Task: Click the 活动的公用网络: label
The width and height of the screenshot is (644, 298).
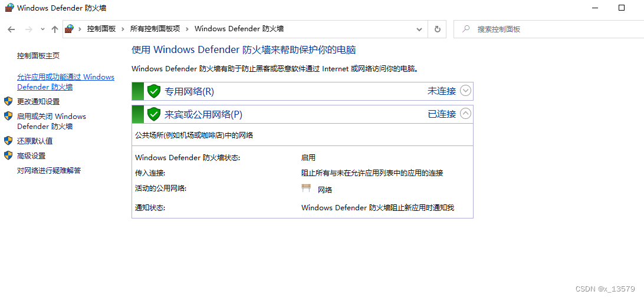Action: click(x=160, y=188)
